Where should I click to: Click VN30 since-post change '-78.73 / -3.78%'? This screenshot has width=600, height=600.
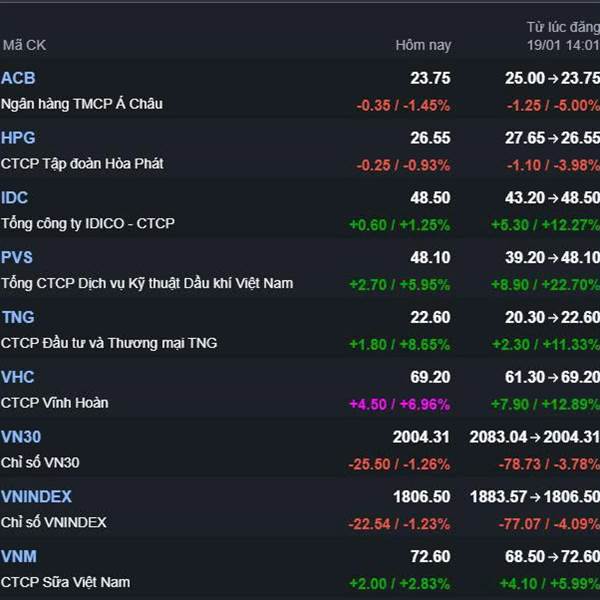point(549,464)
